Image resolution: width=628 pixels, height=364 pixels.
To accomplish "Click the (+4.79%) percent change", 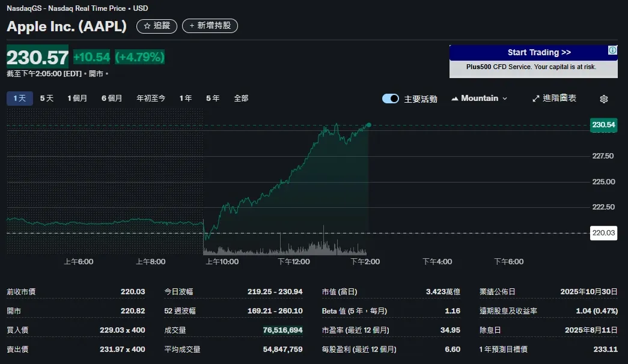I will click(140, 57).
